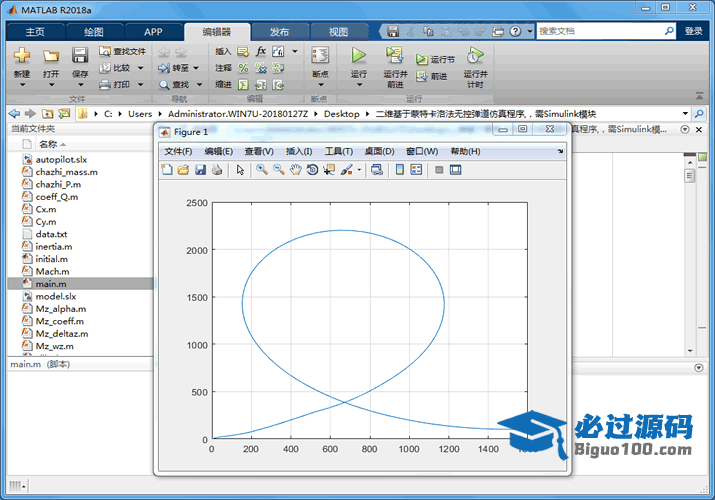
Task: Switch to the View ribbon tab
Action: [x=338, y=32]
